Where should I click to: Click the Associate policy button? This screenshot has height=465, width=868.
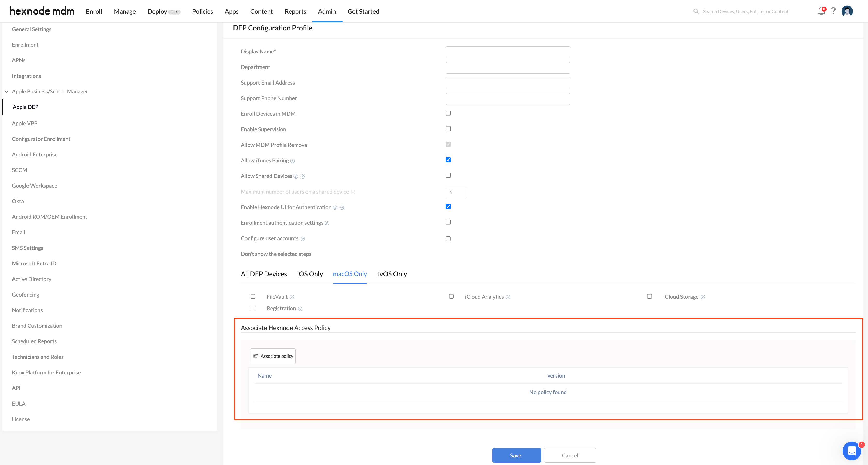tap(273, 356)
